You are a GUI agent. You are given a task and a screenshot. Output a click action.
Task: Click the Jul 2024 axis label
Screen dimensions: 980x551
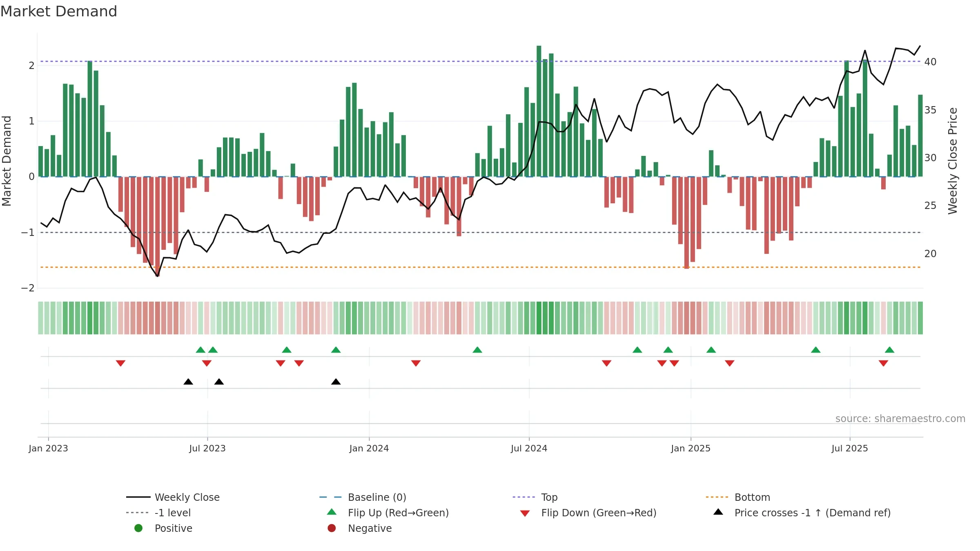529,448
